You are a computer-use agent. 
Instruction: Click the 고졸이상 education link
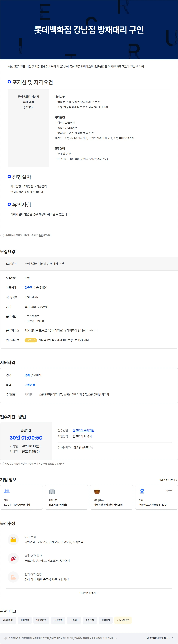coord(30,385)
